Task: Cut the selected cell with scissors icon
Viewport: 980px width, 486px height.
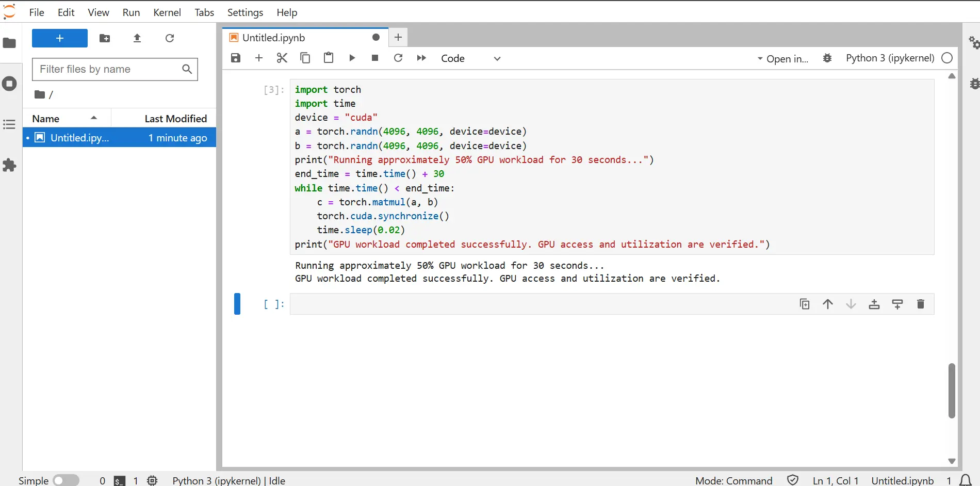Action: tap(282, 58)
